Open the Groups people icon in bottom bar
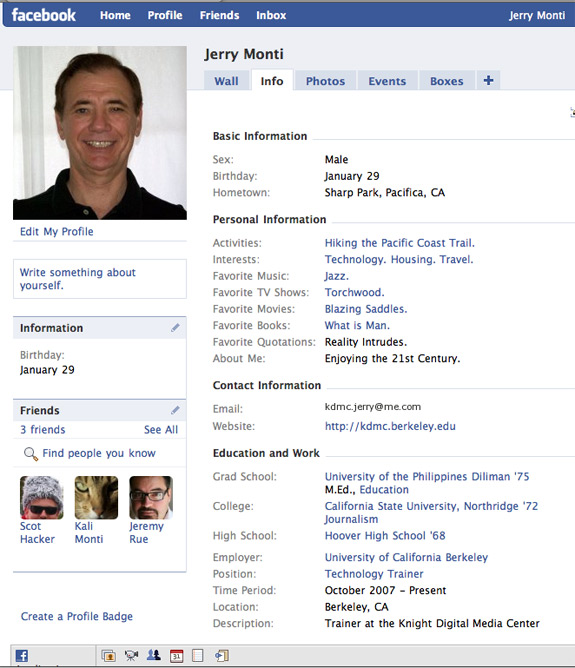 154,655
